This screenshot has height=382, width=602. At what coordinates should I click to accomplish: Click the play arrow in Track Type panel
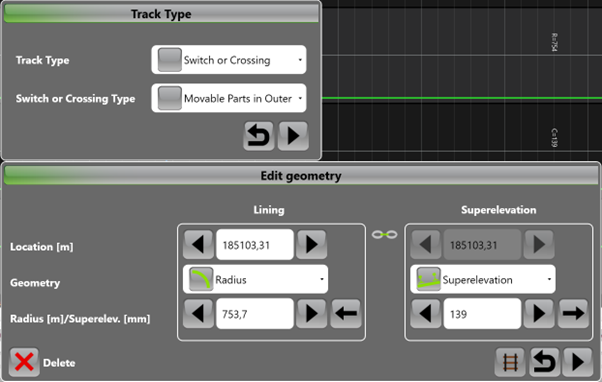coord(293,136)
